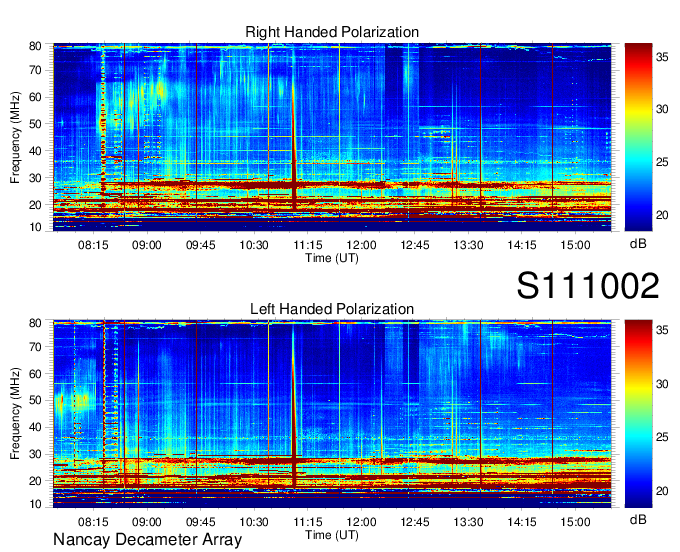Click the 30 dB label on Right Handed colorbar

[663, 109]
